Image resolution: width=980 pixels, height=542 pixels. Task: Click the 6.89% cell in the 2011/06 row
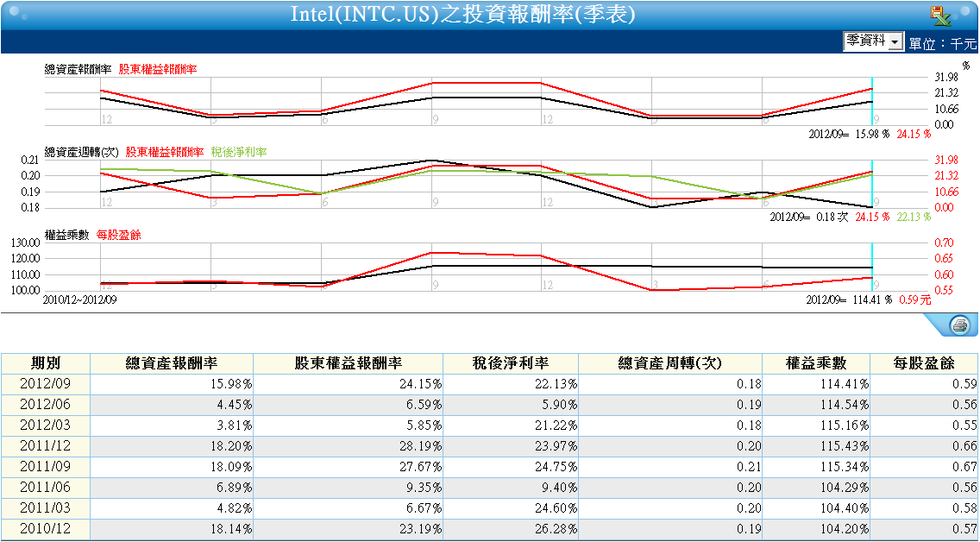pos(172,488)
